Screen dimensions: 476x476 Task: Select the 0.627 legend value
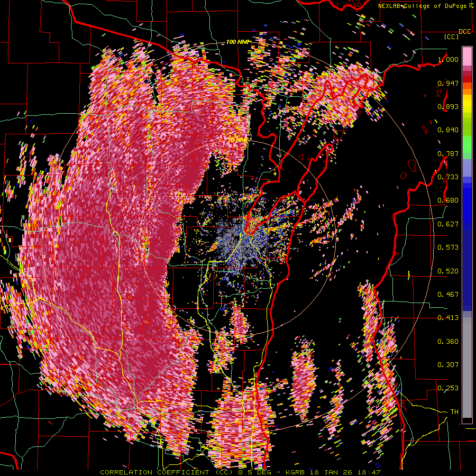[x=448, y=224]
